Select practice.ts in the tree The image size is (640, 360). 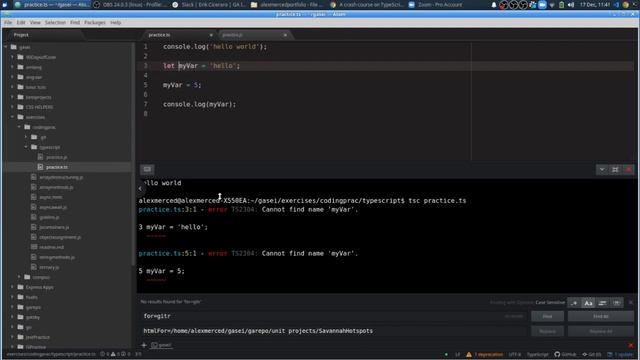57,167
